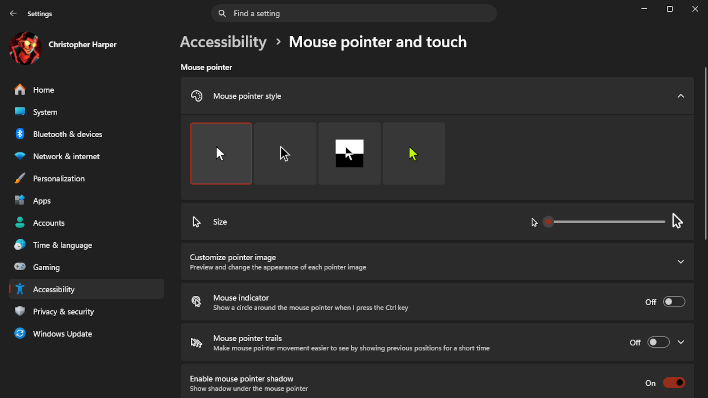Click the 'Mouse indicator' label text
Image resolution: width=708 pixels, height=398 pixels.
[x=241, y=298]
